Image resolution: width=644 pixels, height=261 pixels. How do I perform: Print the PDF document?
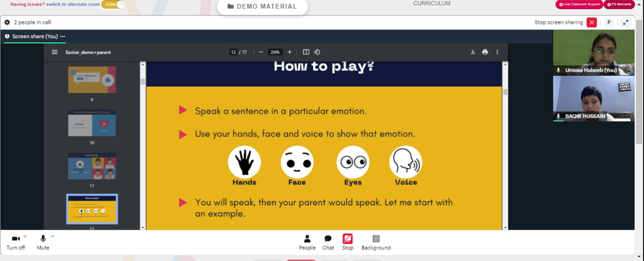[485, 52]
